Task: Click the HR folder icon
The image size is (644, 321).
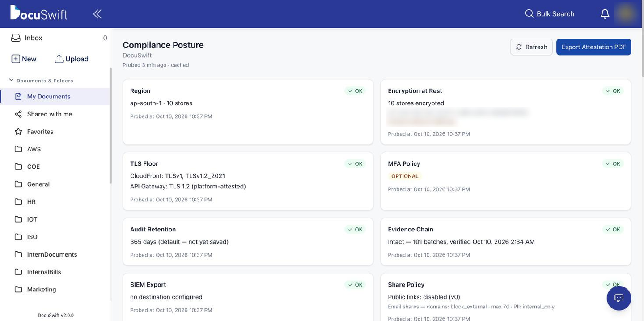Action: pos(18,202)
